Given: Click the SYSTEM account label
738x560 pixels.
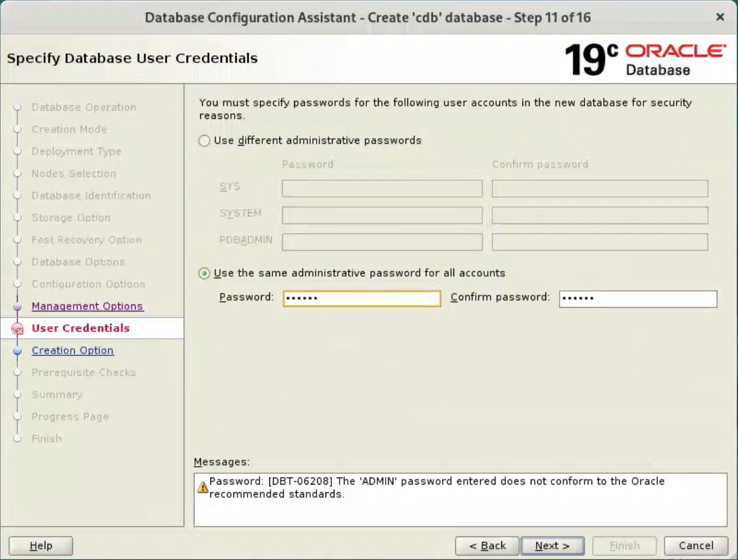Looking at the screenshot, I should coord(240,214).
